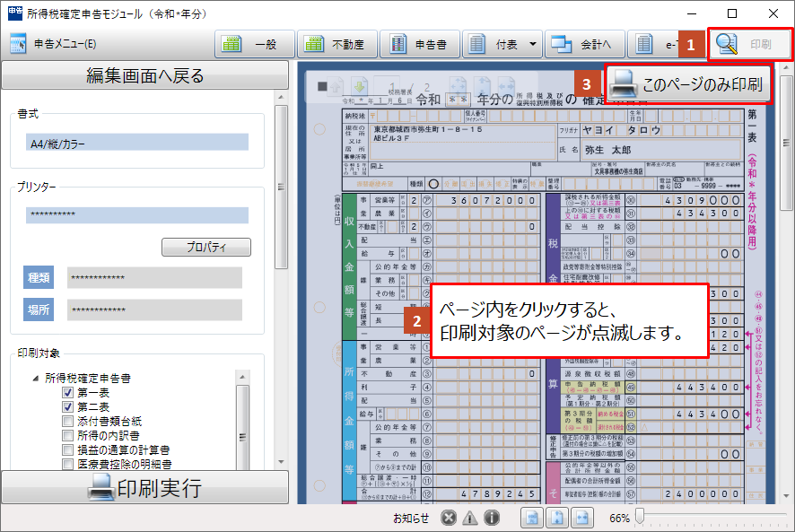Click the 66% zoom value
The height and width of the screenshot is (532, 795).
[619, 519]
